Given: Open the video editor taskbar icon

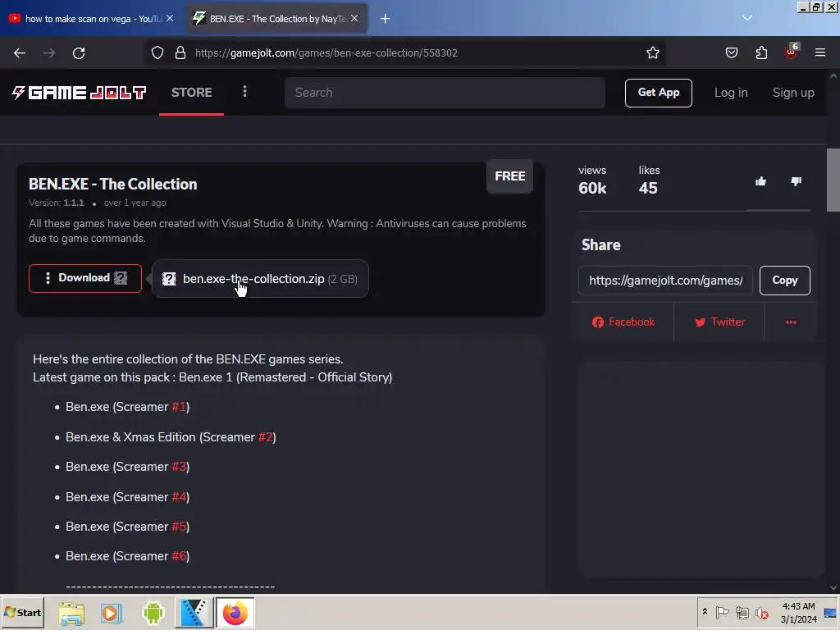Looking at the screenshot, I should tap(194, 613).
